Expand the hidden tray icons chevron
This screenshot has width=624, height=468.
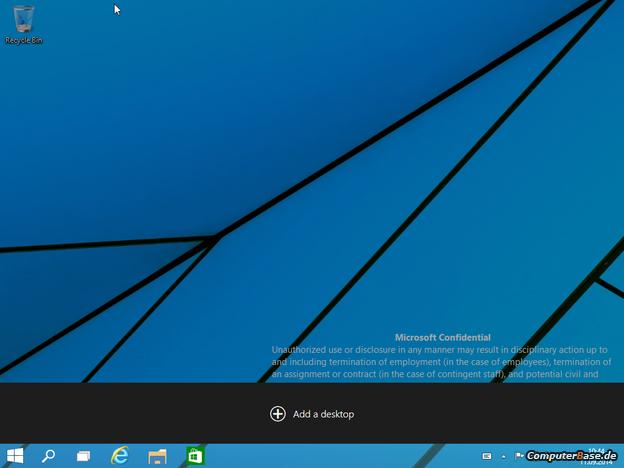[505, 456]
